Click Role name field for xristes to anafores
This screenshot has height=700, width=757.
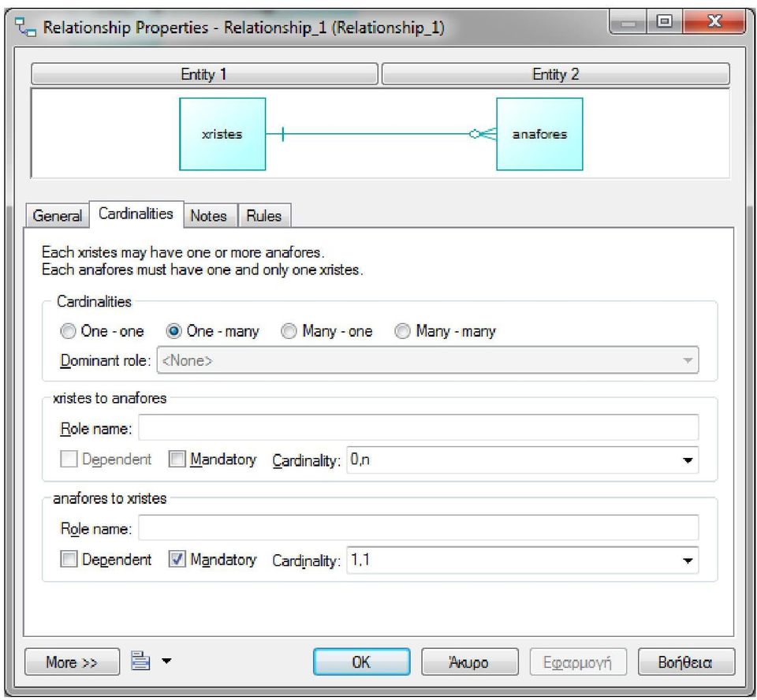click(x=418, y=428)
